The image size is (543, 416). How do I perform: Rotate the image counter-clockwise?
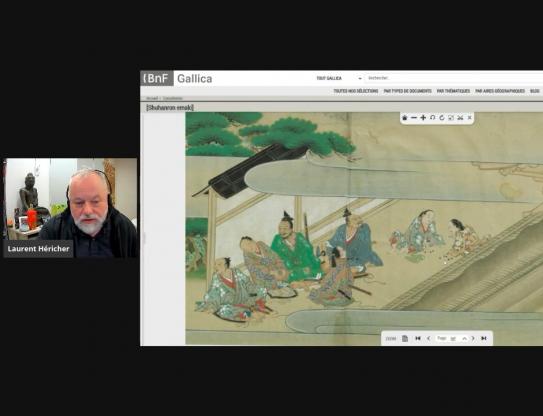[433, 118]
